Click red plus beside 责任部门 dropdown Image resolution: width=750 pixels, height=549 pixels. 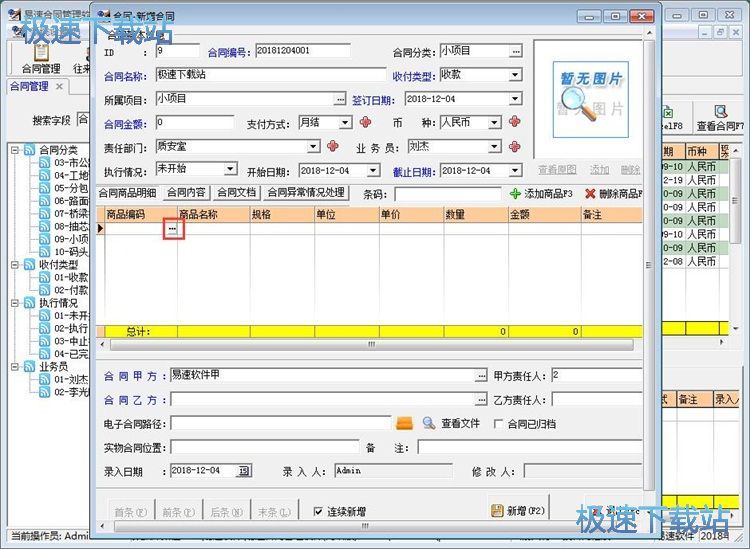(x=333, y=146)
